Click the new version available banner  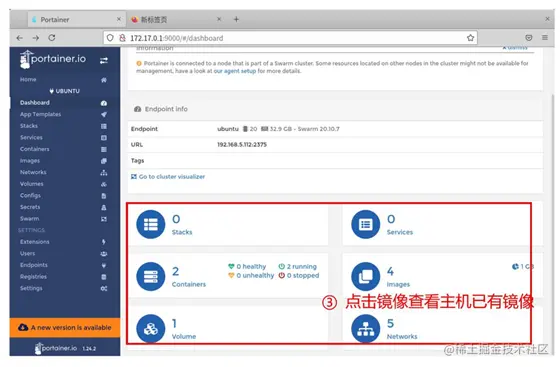[65, 327]
